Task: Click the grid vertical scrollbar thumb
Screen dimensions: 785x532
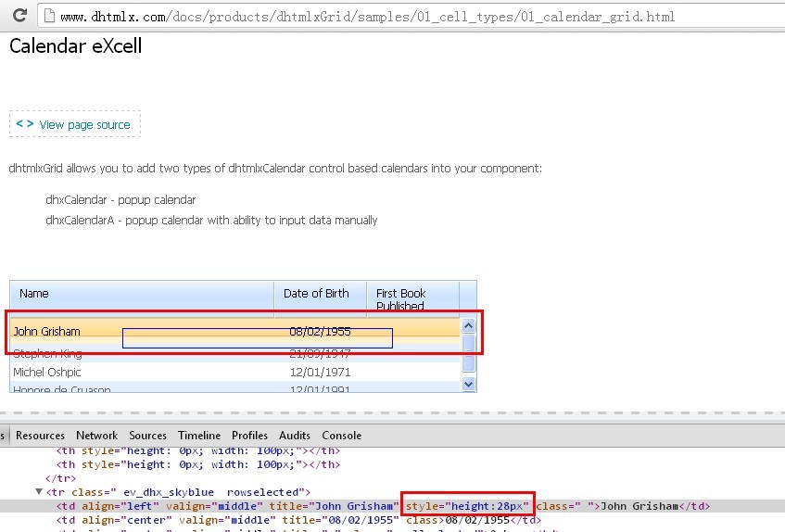Action: [x=468, y=352]
